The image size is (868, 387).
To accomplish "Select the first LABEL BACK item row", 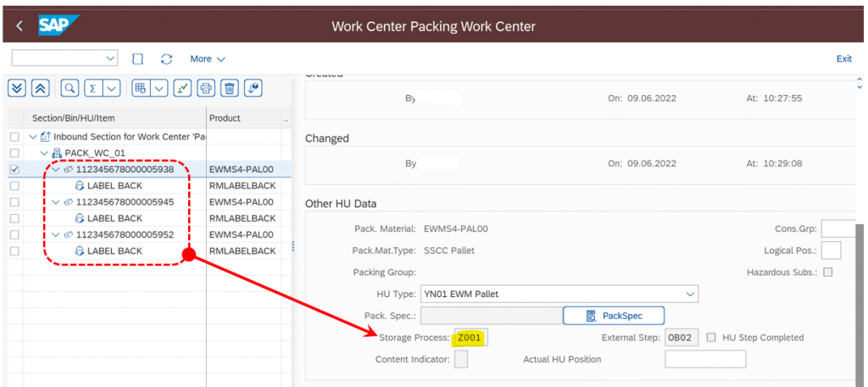I will pos(149,186).
